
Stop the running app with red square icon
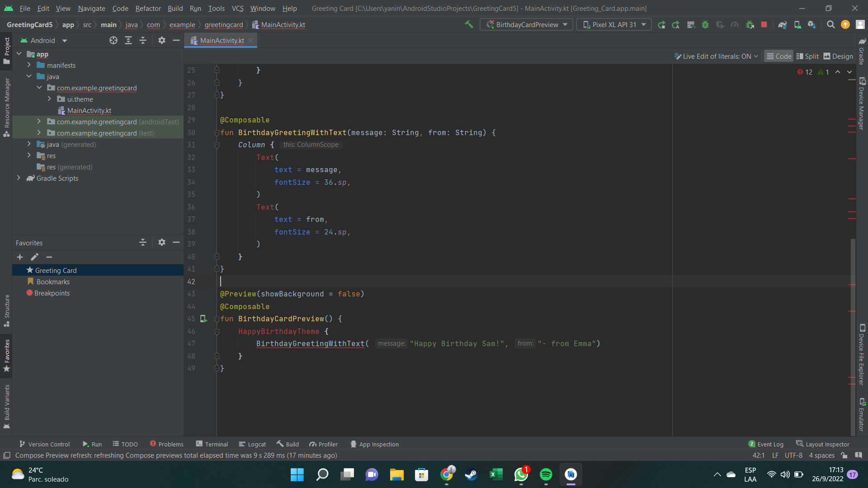tap(764, 24)
